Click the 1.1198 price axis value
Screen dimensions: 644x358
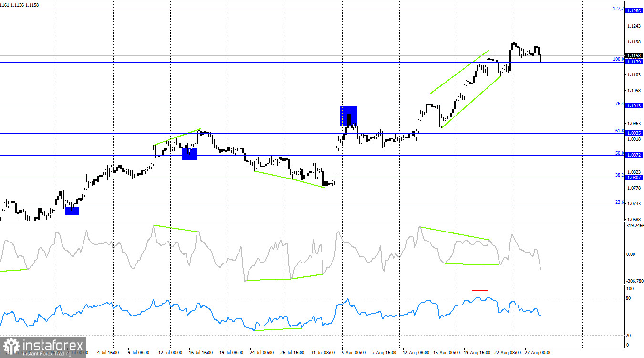[634, 42]
